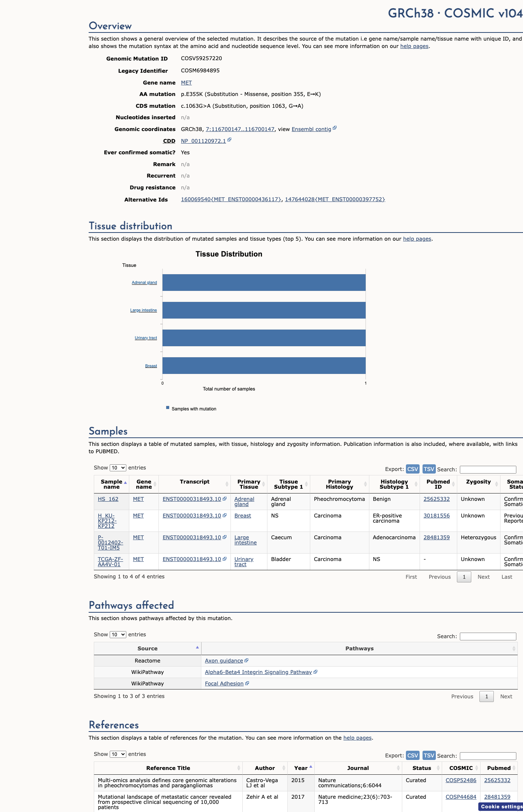Click the Samples with mutation legend swatch
The width and height of the screenshot is (523, 812).
168,408
